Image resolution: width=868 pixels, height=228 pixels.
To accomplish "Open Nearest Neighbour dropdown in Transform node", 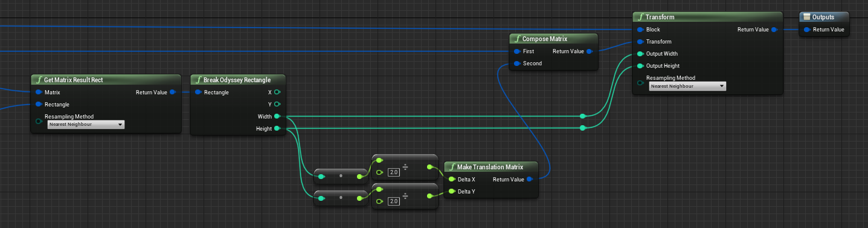I will (687, 86).
